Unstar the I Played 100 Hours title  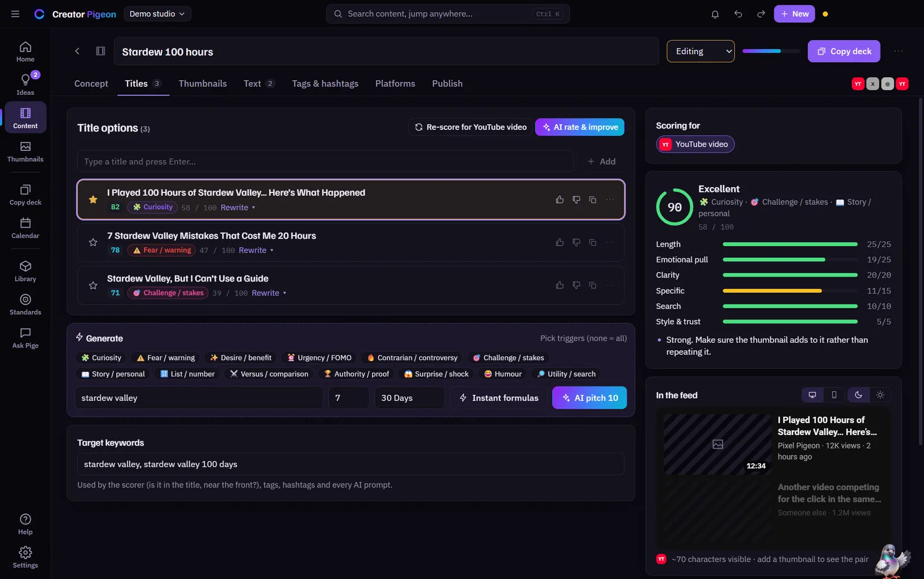[x=93, y=200]
